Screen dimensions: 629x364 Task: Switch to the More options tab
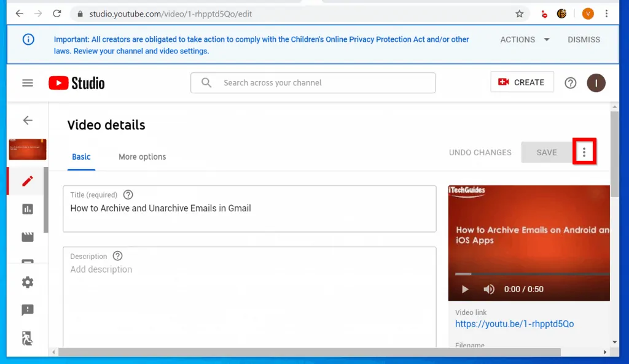pos(142,157)
